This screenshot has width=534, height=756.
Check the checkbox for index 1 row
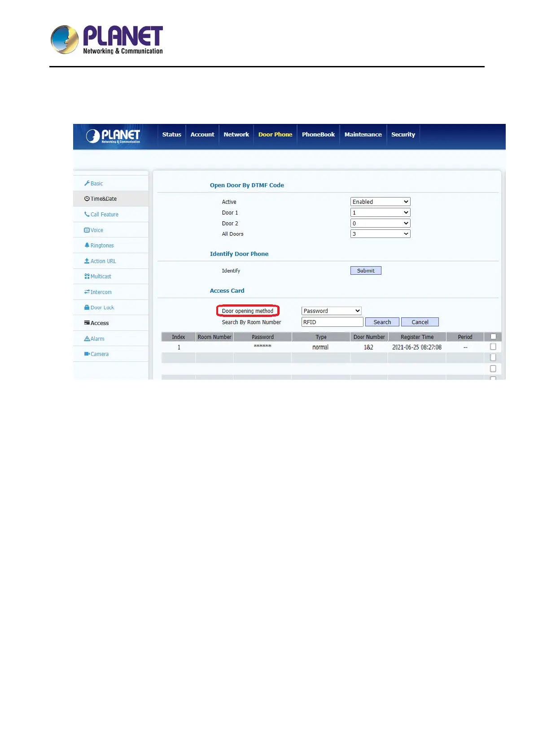pyautogui.click(x=493, y=347)
